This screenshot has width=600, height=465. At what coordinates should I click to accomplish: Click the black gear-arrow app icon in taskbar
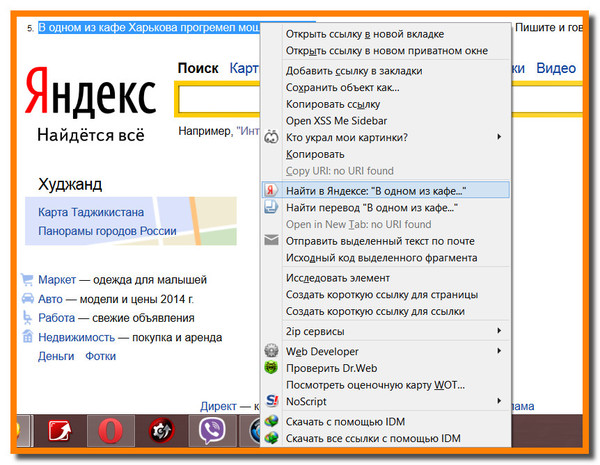161,431
